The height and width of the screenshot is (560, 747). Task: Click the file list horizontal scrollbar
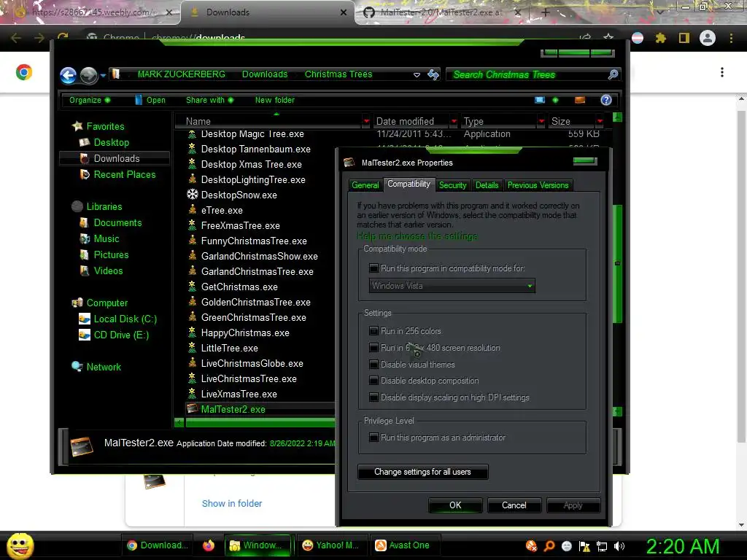coord(260,422)
